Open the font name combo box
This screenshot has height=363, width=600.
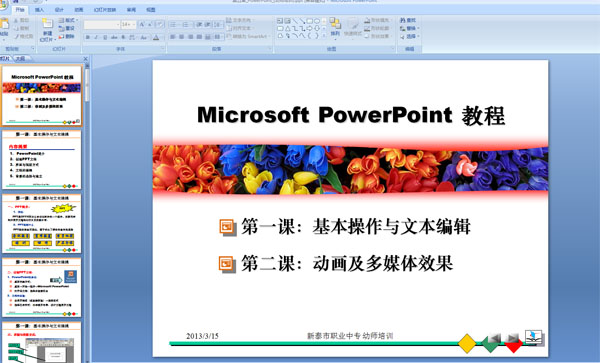click(x=102, y=24)
